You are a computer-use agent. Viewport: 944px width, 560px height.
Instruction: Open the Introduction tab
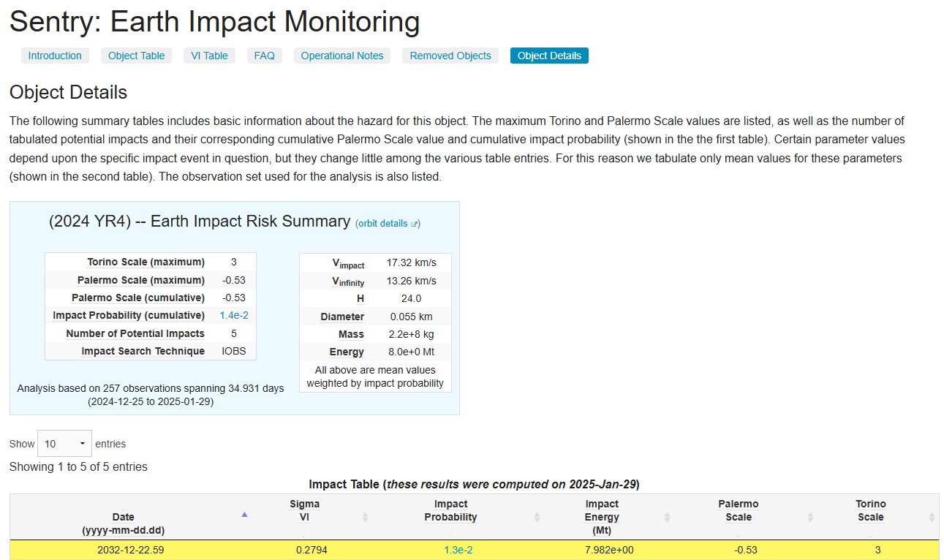55,56
